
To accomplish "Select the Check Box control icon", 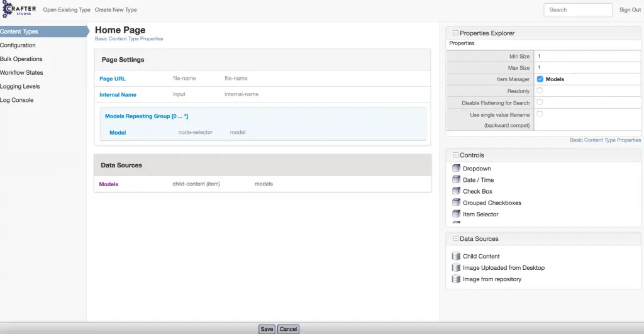I will (457, 191).
